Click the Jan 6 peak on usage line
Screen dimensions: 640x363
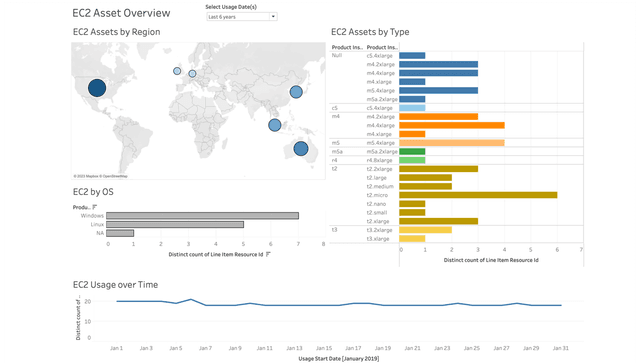point(191,299)
